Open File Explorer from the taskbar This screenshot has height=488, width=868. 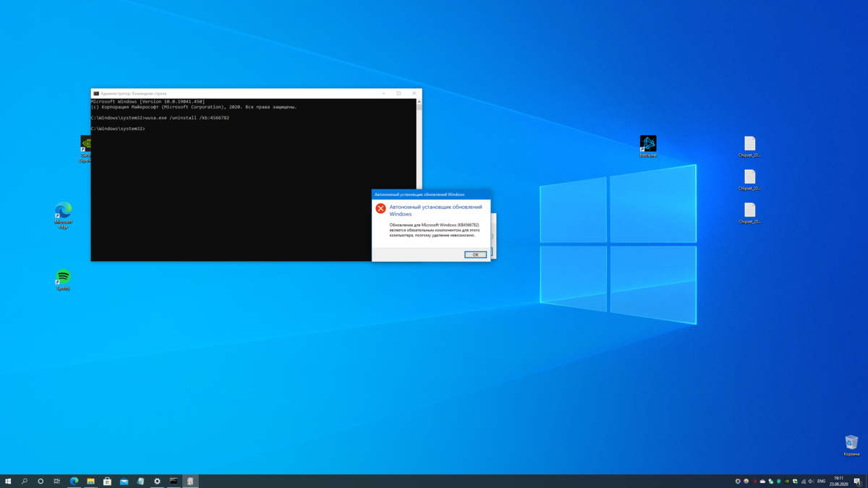pos(90,481)
